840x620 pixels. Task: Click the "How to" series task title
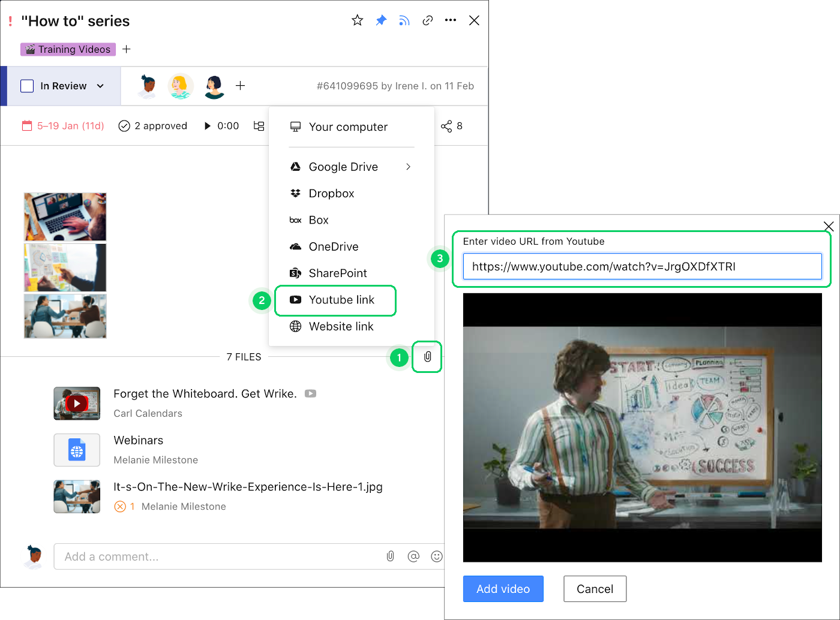click(76, 21)
